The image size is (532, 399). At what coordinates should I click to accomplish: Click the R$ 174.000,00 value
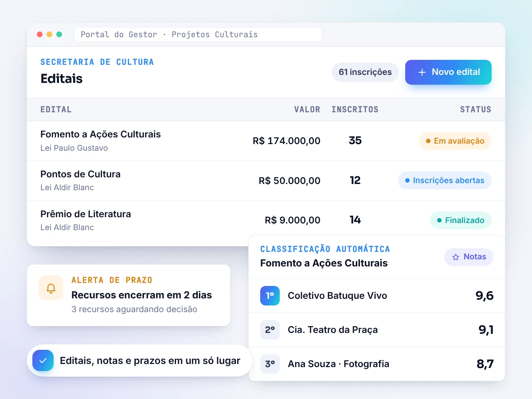coord(286,141)
